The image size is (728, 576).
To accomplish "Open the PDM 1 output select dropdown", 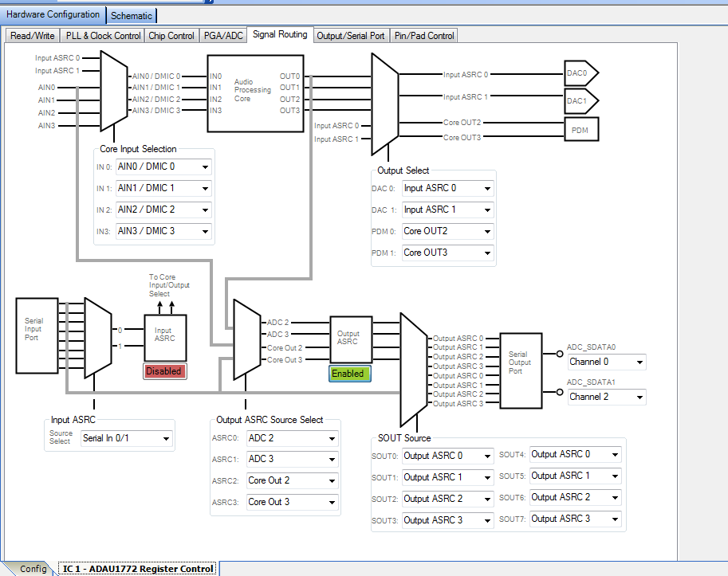I will pos(447,253).
